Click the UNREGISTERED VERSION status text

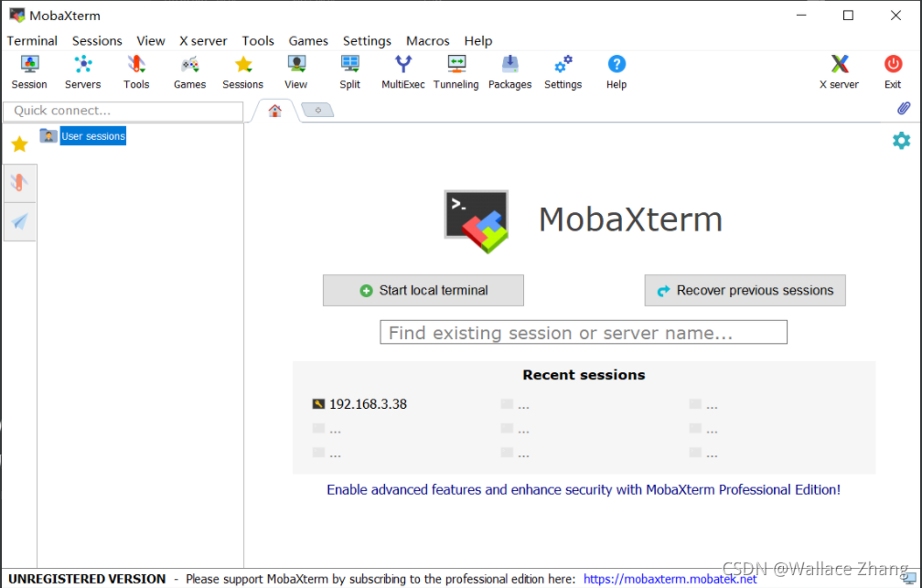click(x=87, y=579)
